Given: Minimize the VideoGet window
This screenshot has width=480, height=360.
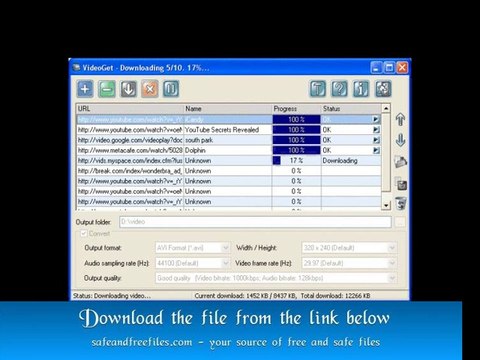Looking at the screenshot, I should click(x=376, y=68).
